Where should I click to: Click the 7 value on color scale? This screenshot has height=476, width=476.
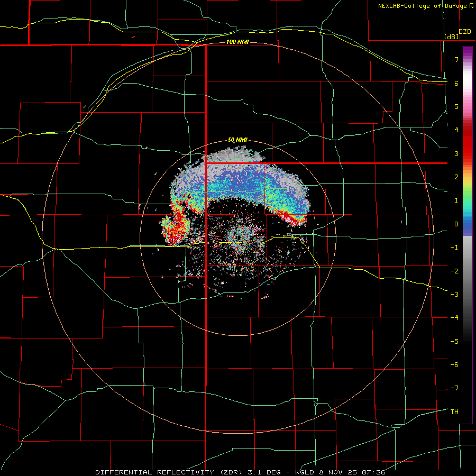coord(456,59)
